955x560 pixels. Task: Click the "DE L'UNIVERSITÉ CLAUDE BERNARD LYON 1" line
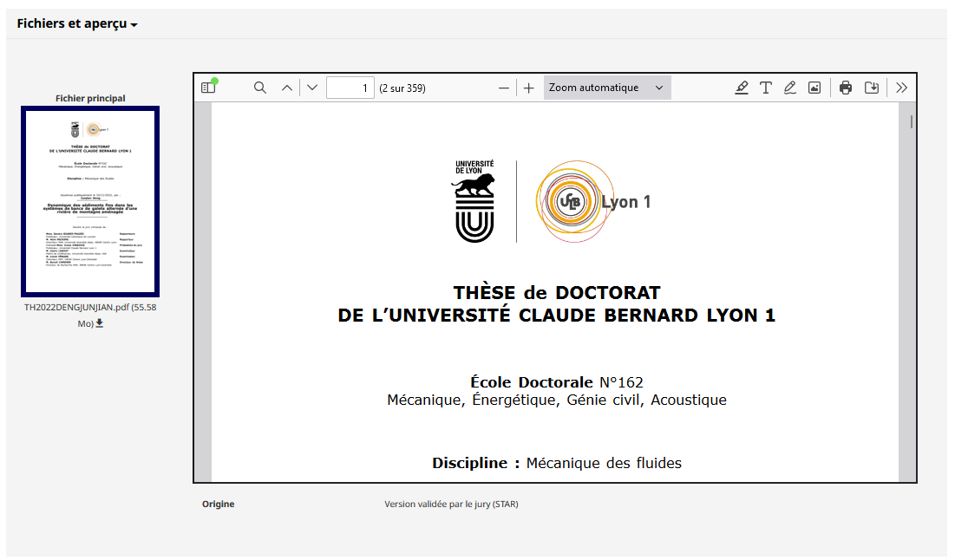click(557, 316)
